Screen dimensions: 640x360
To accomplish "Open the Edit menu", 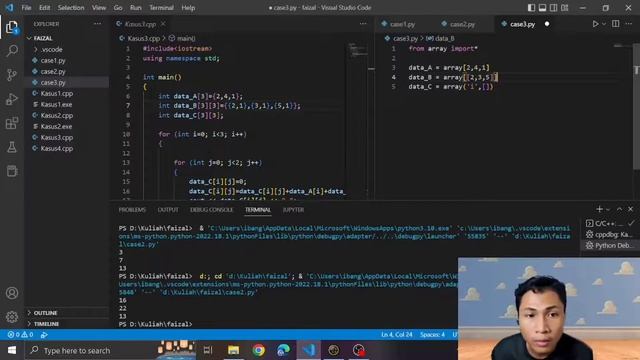I will click(x=44, y=8).
